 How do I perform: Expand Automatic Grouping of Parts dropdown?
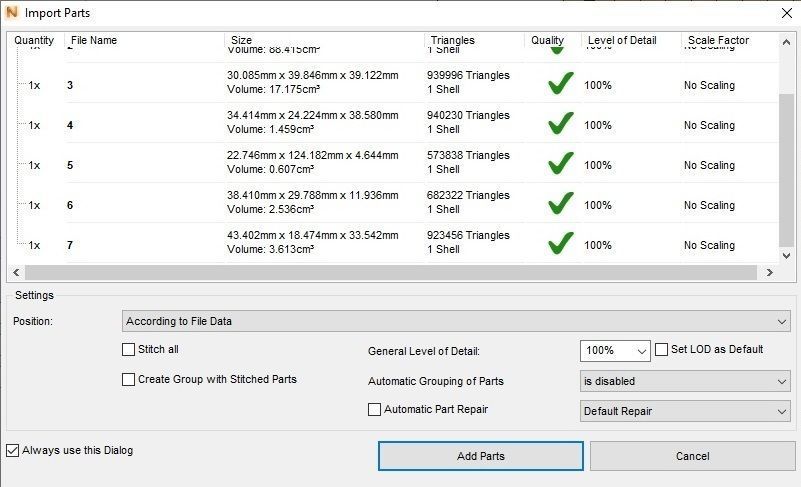coord(685,381)
